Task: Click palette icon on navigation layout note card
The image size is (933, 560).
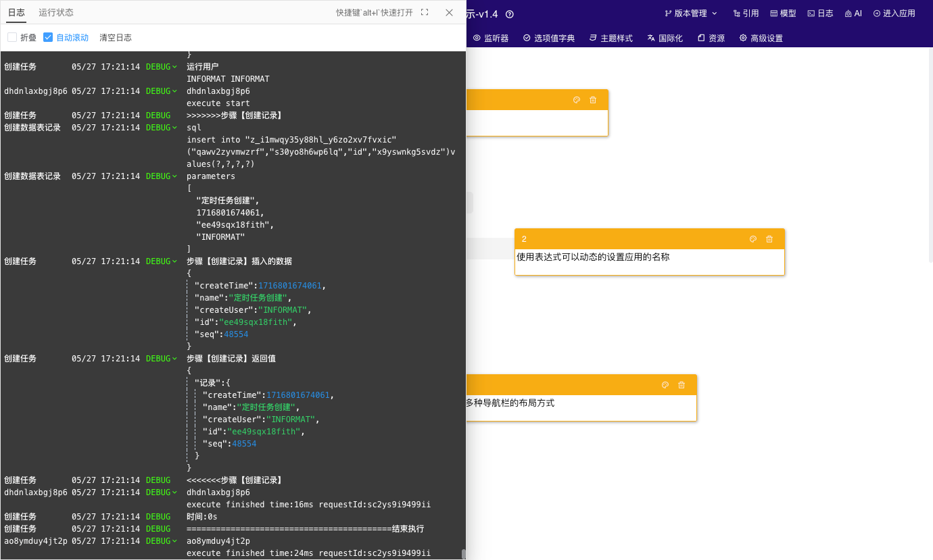Action: click(x=665, y=385)
